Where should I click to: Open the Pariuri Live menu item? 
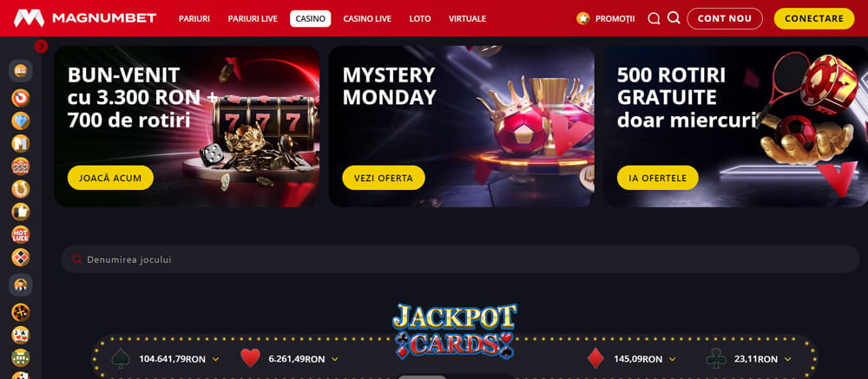253,19
